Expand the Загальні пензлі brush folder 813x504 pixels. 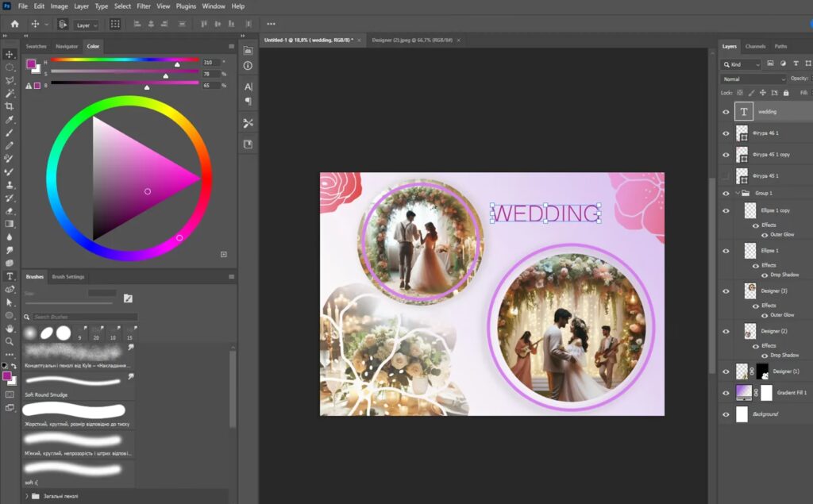[x=27, y=496]
